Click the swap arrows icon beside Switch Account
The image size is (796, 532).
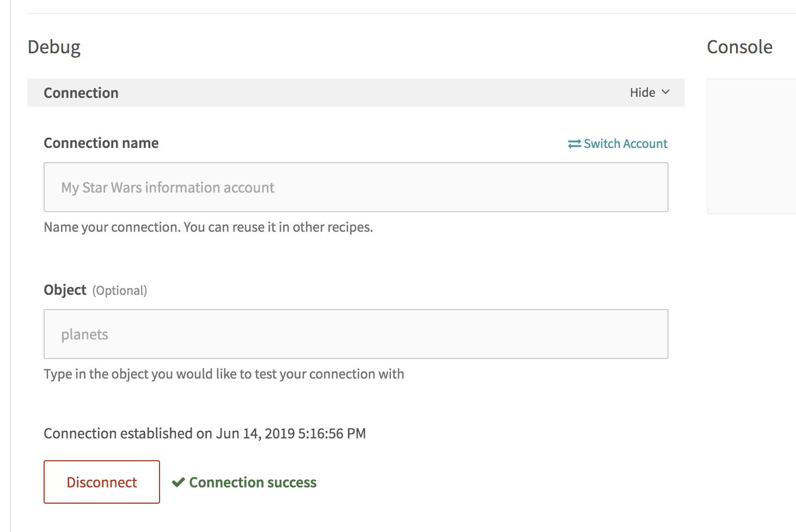click(574, 144)
